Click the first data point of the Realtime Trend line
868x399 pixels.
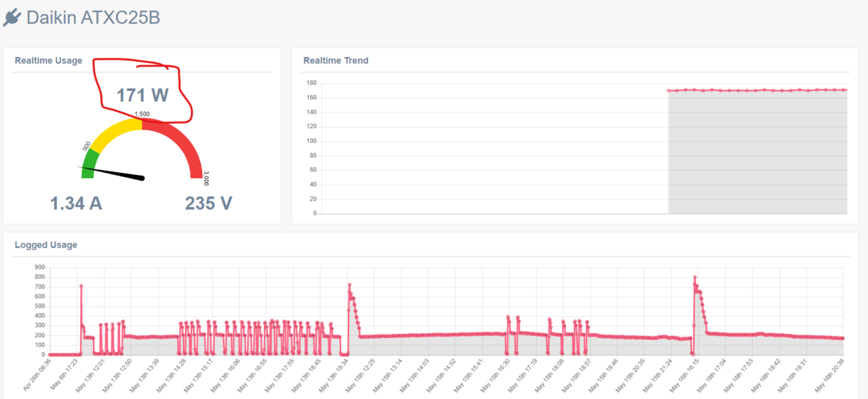coord(669,90)
